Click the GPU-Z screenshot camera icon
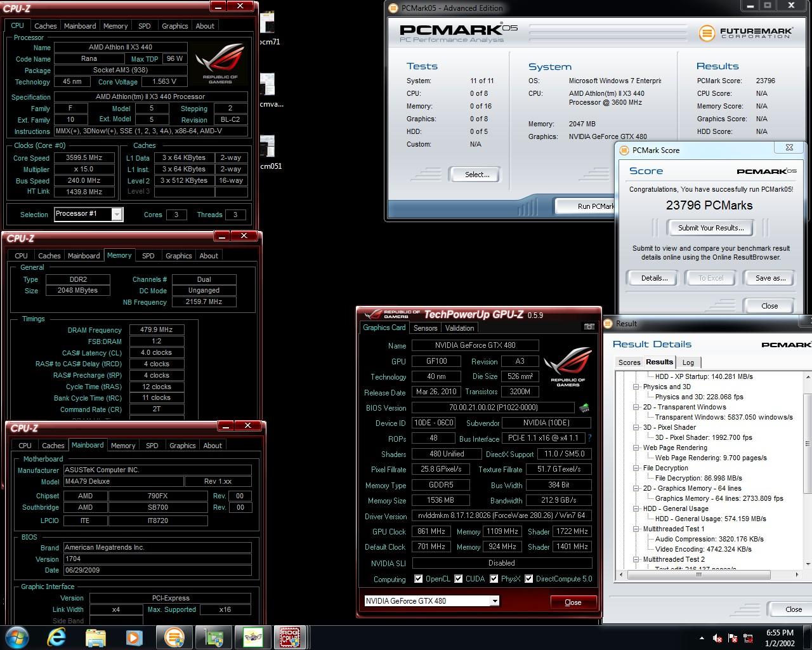812x650 pixels. tap(589, 327)
